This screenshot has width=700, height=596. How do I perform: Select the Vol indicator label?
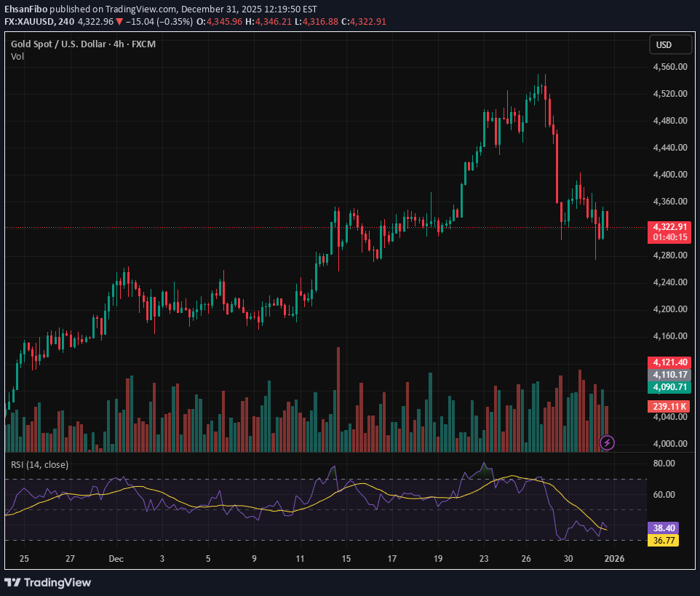tap(17, 57)
